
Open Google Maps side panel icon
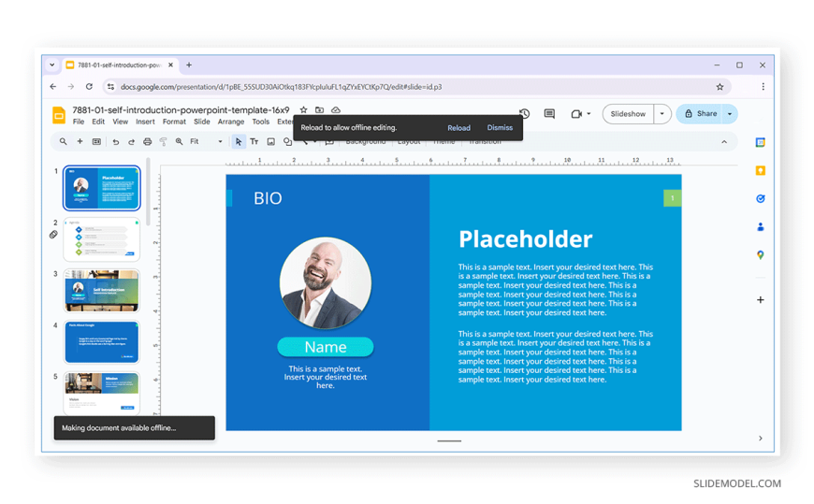pos(760,255)
